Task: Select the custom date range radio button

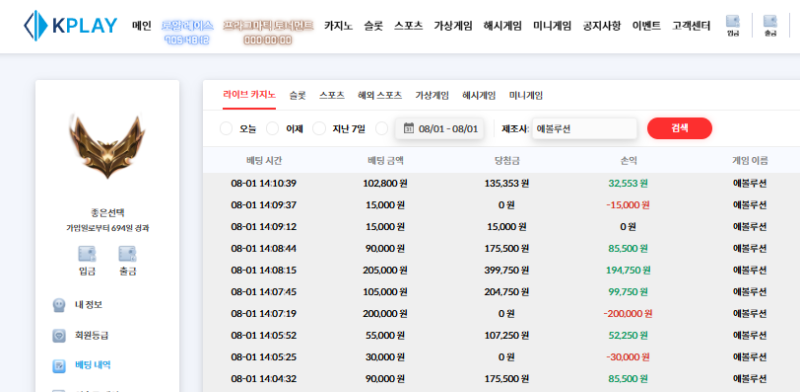Action: [382, 129]
